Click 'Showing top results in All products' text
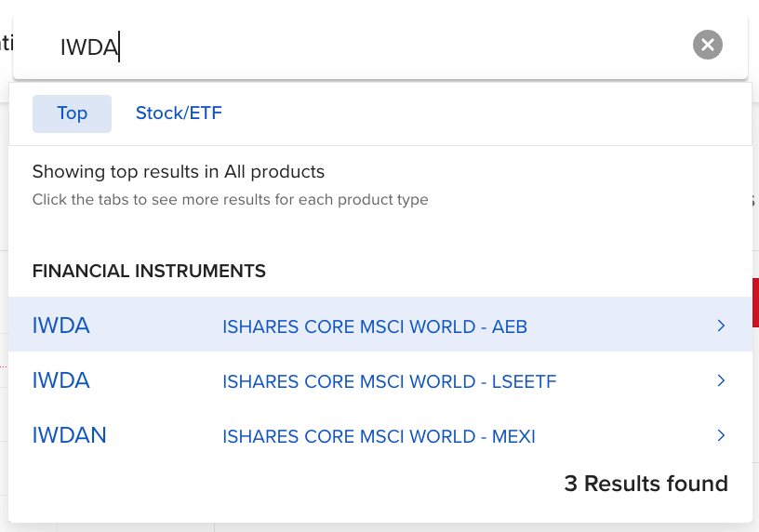The height and width of the screenshot is (532, 759). (x=179, y=172)
